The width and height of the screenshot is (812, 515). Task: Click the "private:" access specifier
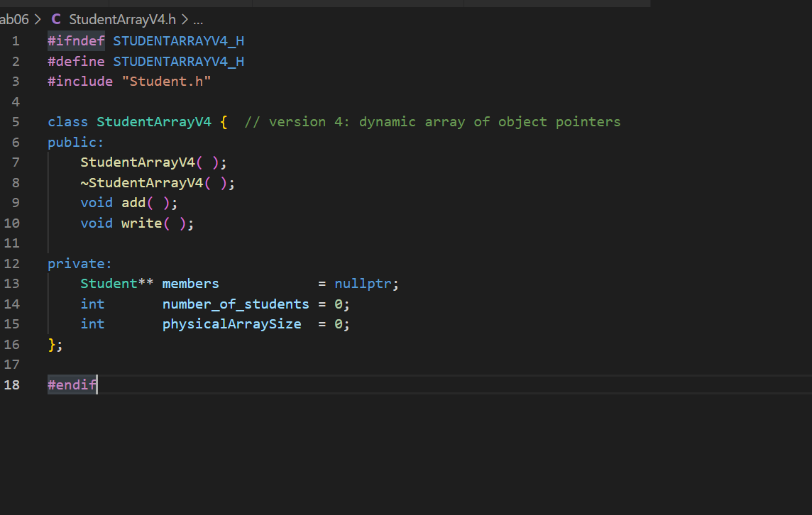[x=79, y=263]
